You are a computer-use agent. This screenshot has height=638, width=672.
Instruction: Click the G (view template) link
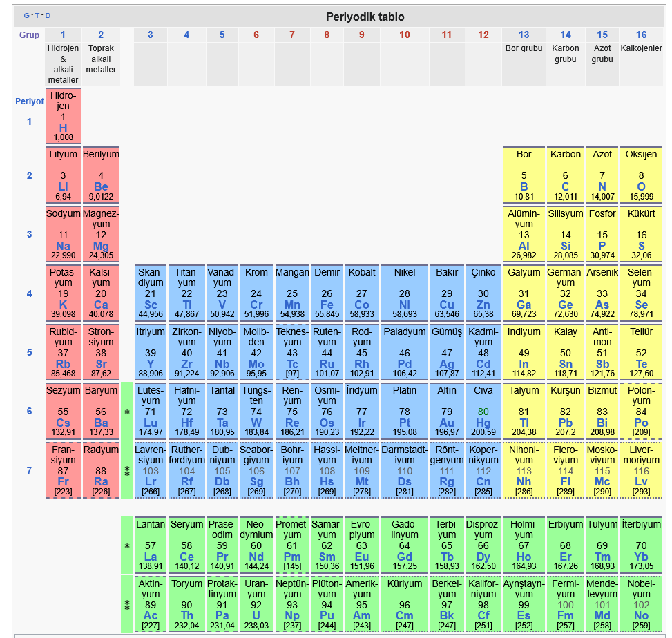[26, 16]
